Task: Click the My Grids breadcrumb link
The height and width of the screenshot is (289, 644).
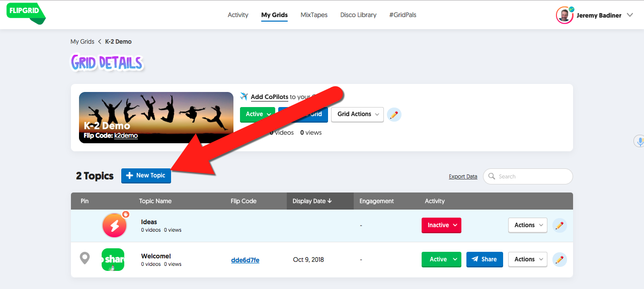Action: [x=83, y=42]
